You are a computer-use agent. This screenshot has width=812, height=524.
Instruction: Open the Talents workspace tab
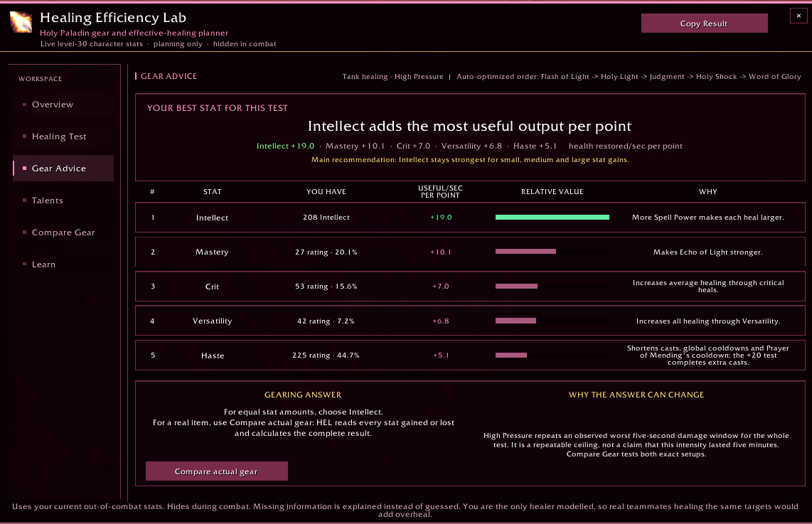tap(63, 200)
